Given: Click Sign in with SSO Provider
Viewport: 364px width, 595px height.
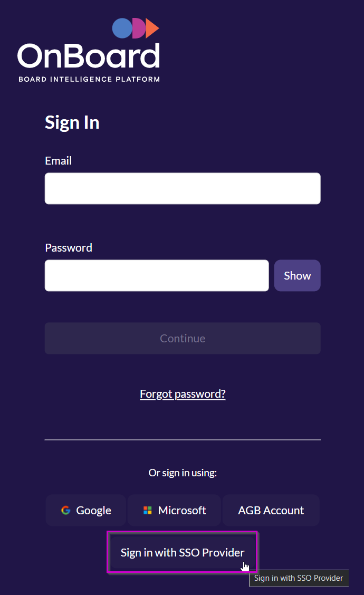Looking at the screenshot, I should (x=182, y=552).
